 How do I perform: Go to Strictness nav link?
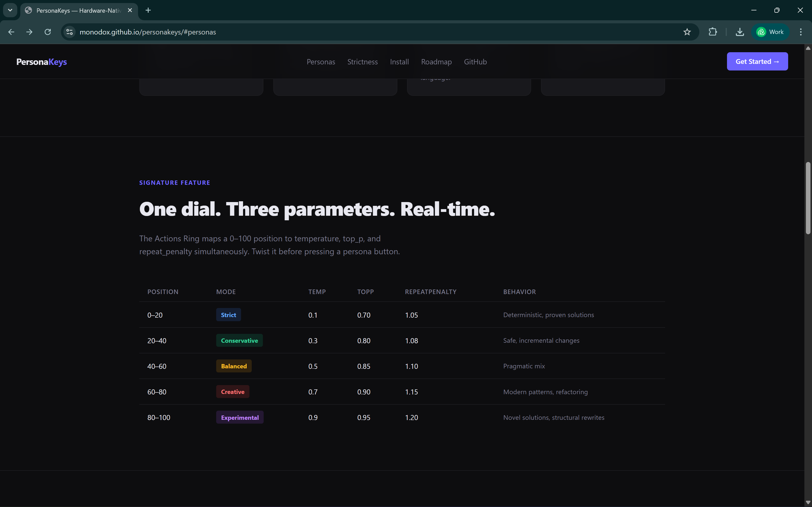pos(362,62)
